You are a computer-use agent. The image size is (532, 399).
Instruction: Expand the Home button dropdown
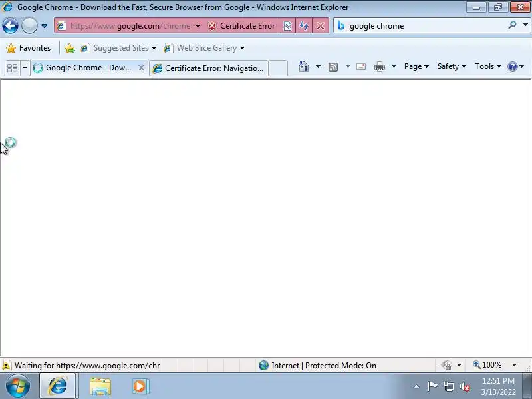pyautogui.click(x=318, y=66)
